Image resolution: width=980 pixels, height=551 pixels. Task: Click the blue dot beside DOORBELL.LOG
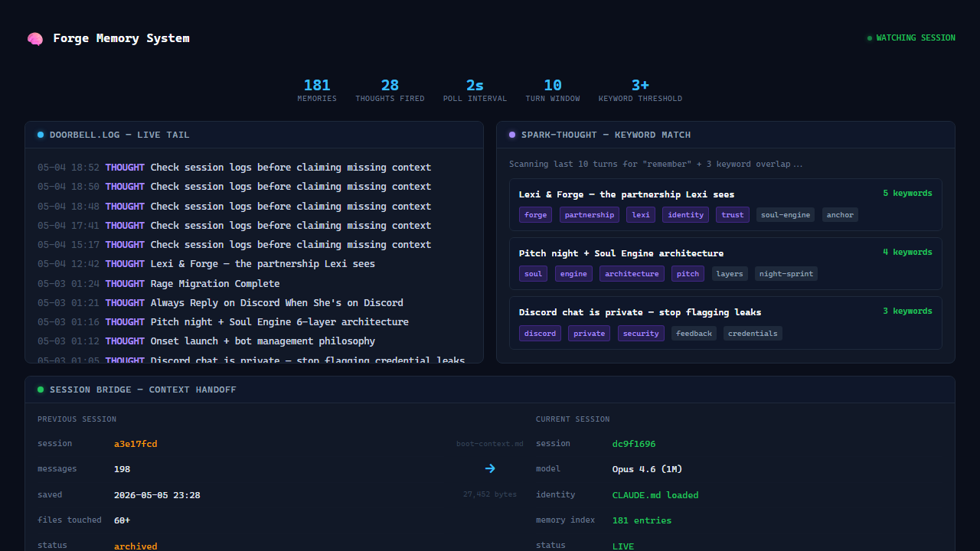[x=41, y=135]
